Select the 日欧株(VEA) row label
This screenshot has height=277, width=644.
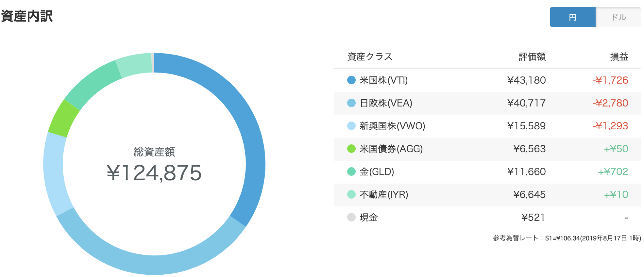coord(386,103)
